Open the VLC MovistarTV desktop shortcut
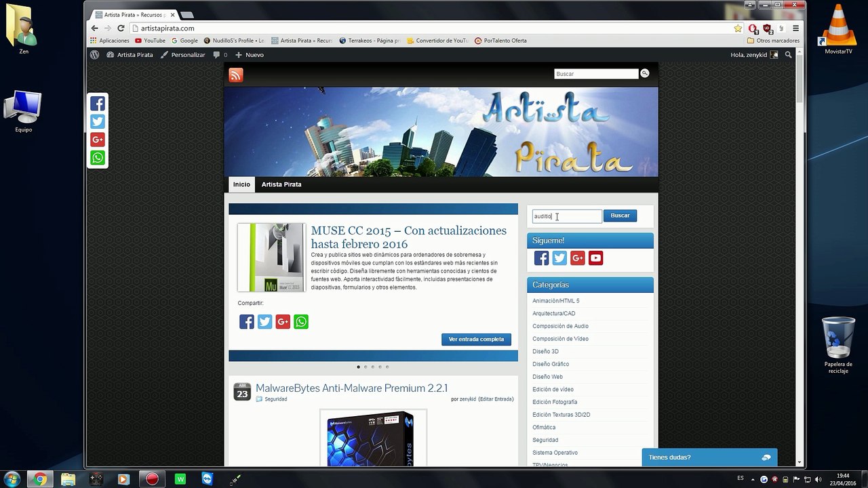The image size is (868, 488). point(838,30)
